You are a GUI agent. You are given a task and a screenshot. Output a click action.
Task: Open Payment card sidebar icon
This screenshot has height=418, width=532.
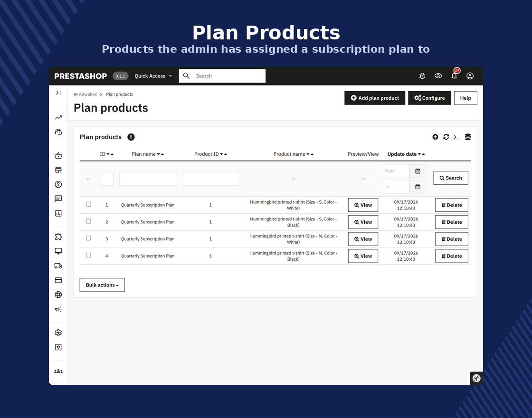coord(58,280)
